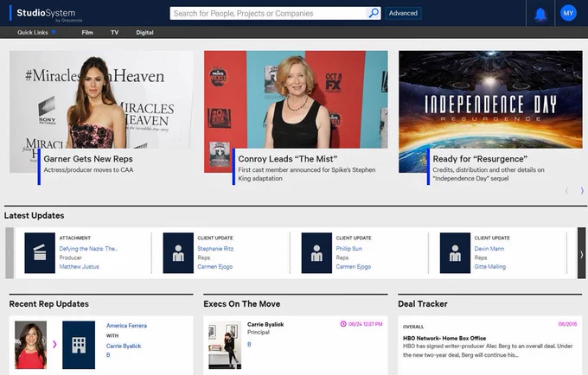Open the notifications bell
Screen dimensions: 588x375
click(x=540, y=14)
